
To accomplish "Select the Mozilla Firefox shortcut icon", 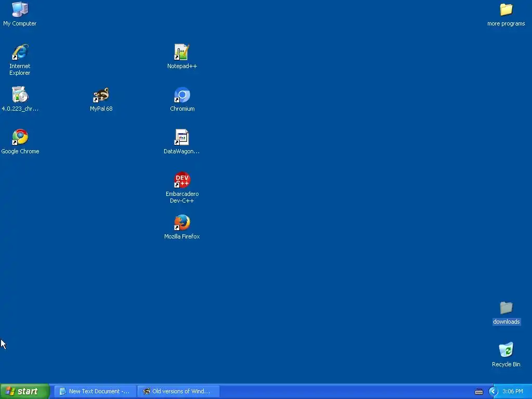I will coord(182,222).
